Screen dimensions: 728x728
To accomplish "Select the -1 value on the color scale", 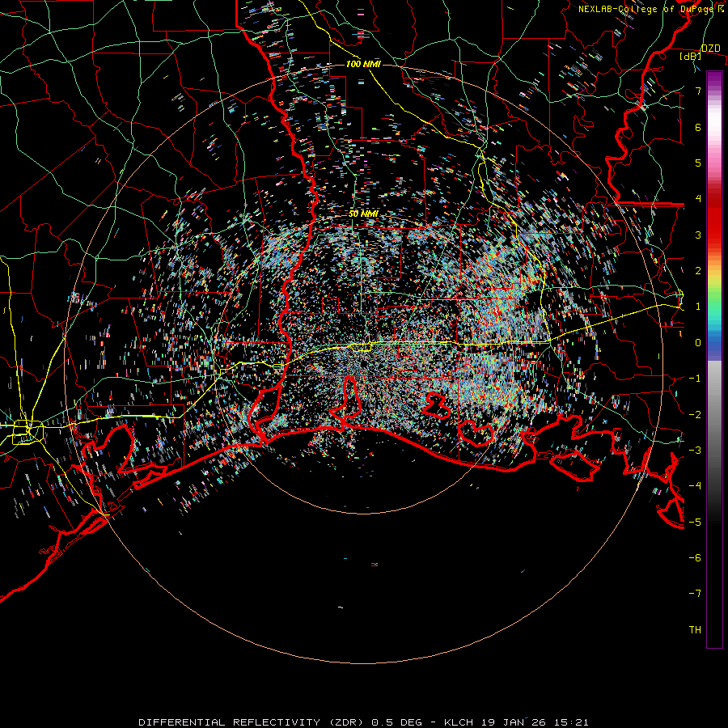I will coord(695,379).
